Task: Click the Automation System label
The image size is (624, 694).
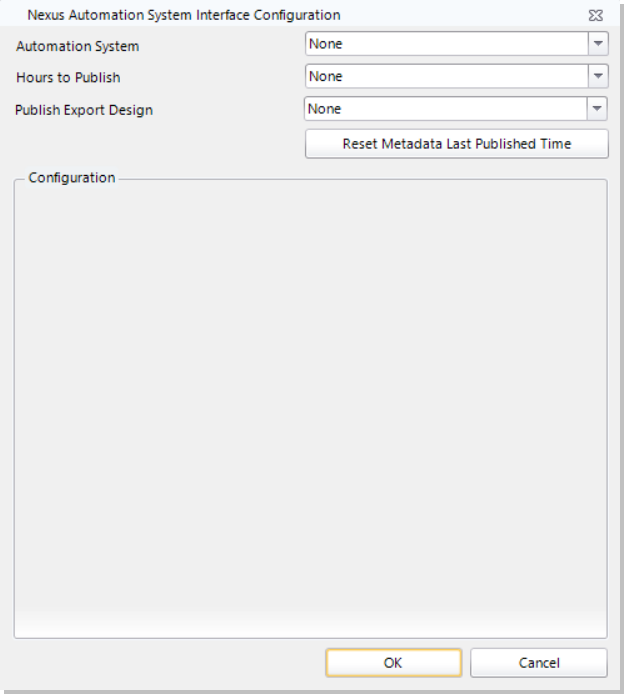Action: click(x=78, y=46)
